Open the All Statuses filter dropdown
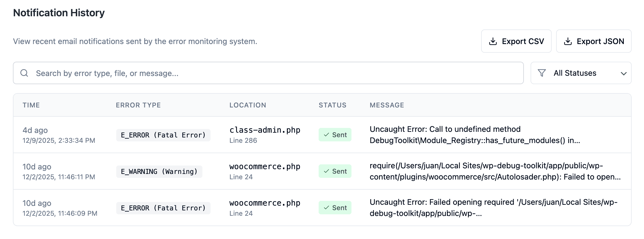This screenshot has height=239, width=644. (x=581, y=73)
